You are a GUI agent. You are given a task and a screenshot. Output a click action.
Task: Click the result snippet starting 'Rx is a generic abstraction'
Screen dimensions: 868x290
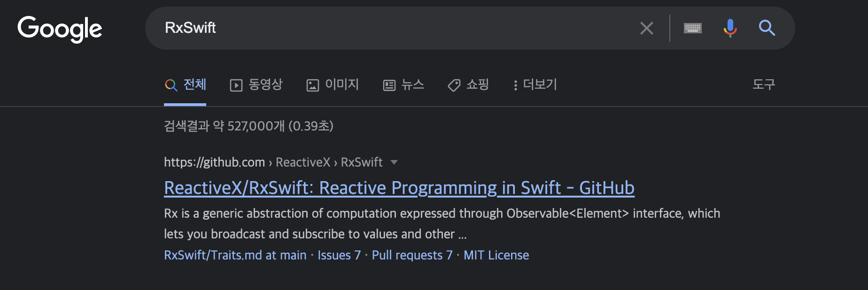point(442,224)
